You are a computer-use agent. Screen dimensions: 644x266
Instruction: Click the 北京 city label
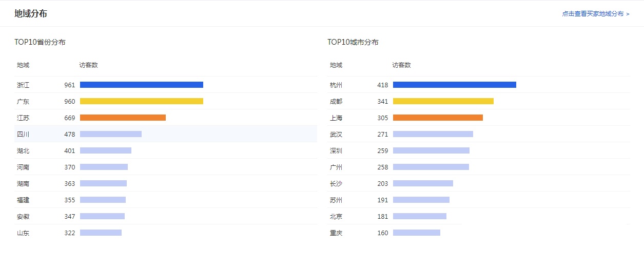(x=336, y=216)
